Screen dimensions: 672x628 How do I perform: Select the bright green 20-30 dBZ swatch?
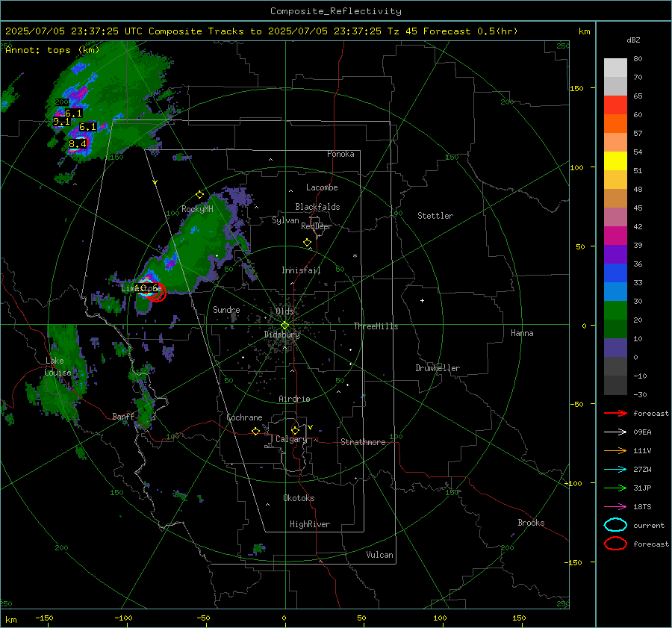click(x=615, y=311)
